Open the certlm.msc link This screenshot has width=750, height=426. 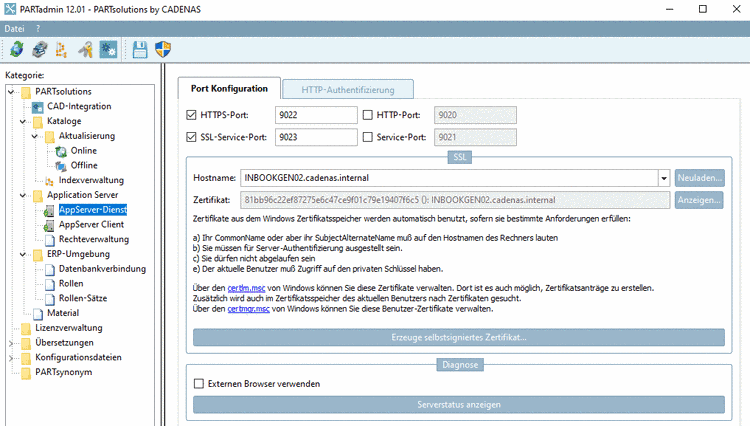coord(246,288)
